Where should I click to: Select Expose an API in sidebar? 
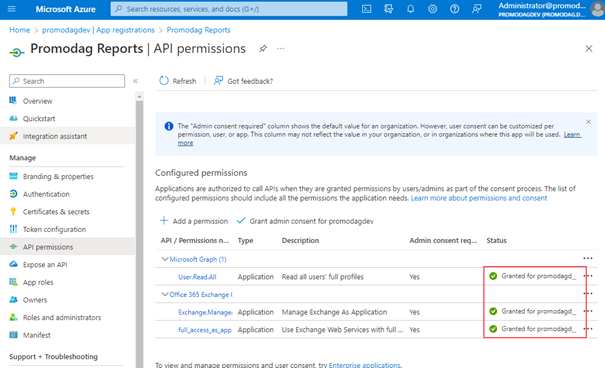[x=45, y=265]
